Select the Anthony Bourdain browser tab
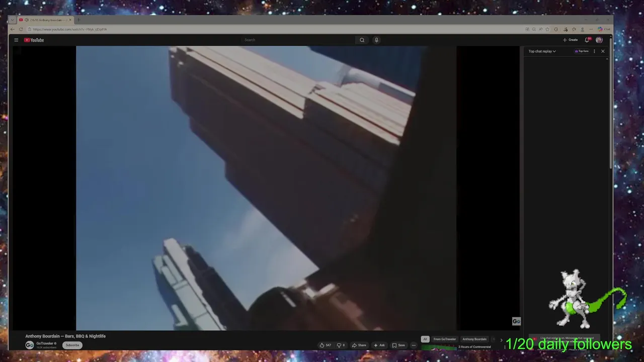 tap(45, 20)
